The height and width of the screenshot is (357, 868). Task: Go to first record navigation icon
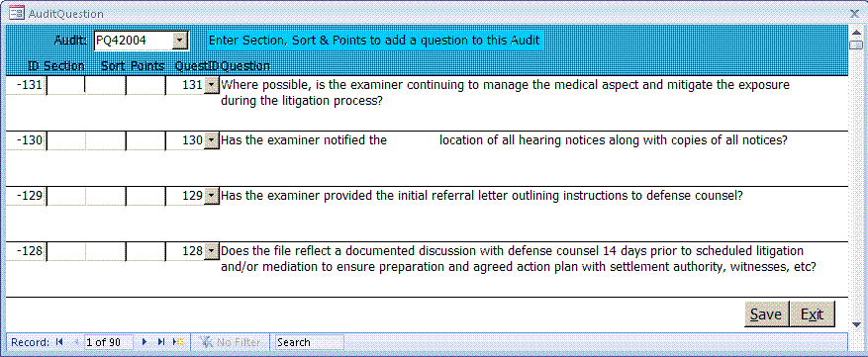click(59, 342)
